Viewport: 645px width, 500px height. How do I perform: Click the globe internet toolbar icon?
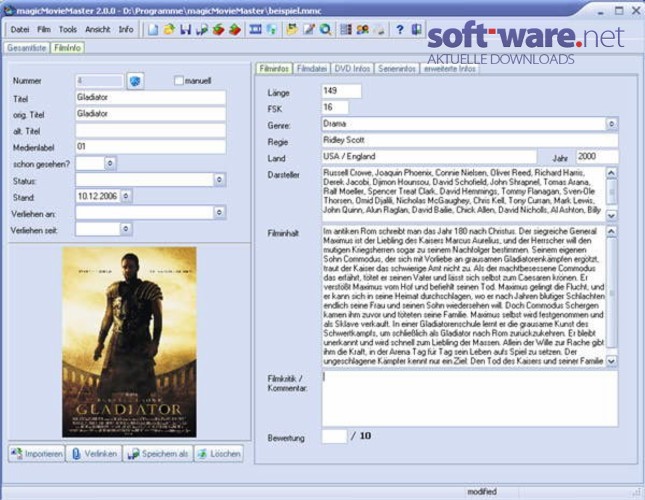point(271,30)
